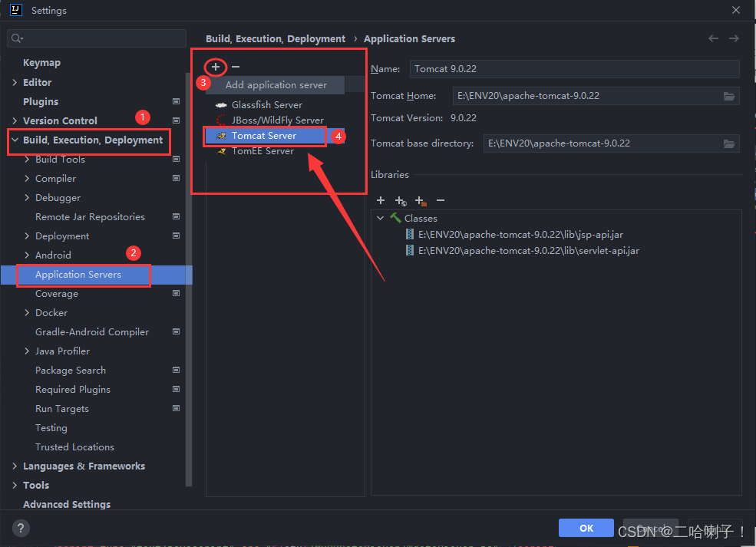This screenshot has width=756, height=547.
Task: Expand the Version Control section
Action: 15,120
